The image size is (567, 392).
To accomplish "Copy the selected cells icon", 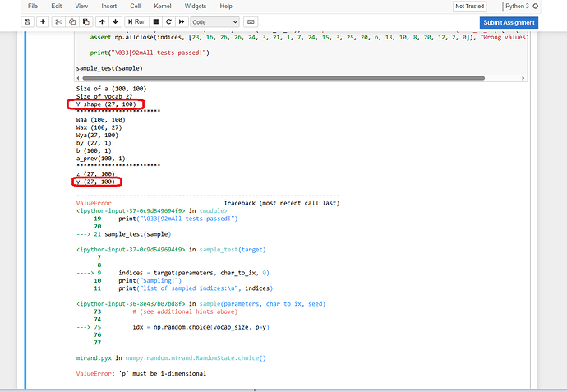I will coord(72,21).
